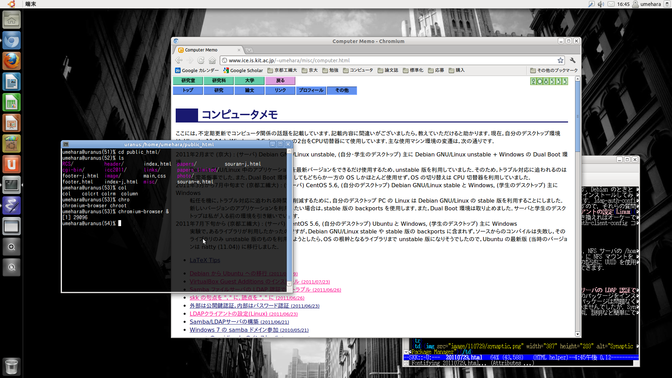
Task: Launch Chromium from the dock
Action: click(12, 41)
